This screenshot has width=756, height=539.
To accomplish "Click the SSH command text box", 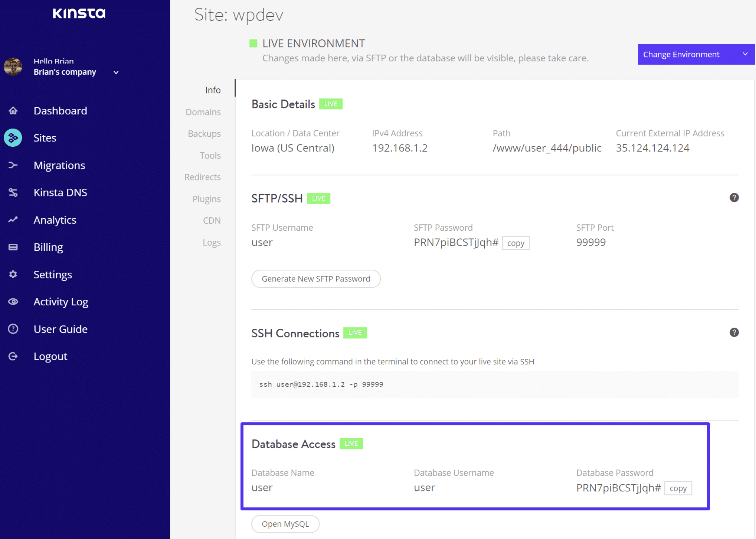I will click(495, 384).
